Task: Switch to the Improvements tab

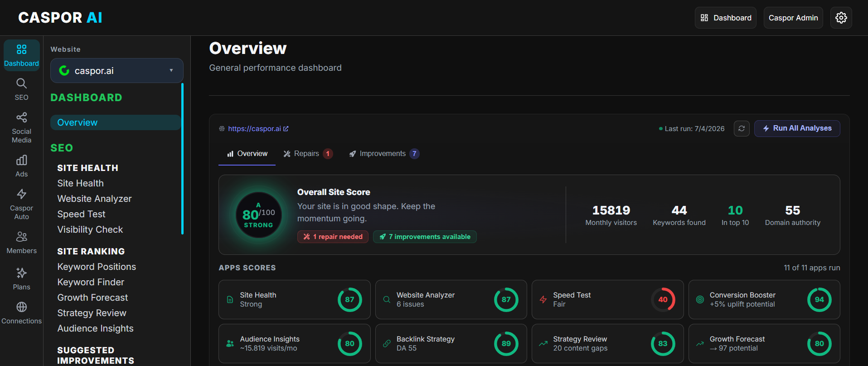Action: (x=384, y=154)
